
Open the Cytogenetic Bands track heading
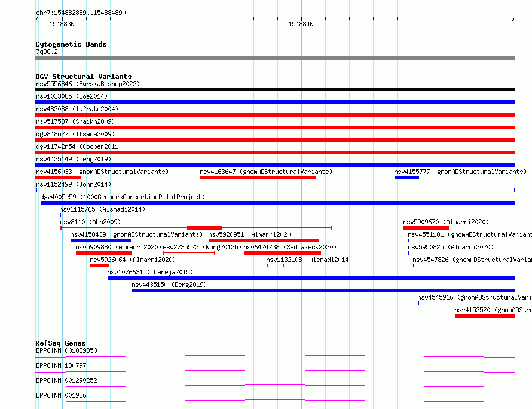(71, 44)
